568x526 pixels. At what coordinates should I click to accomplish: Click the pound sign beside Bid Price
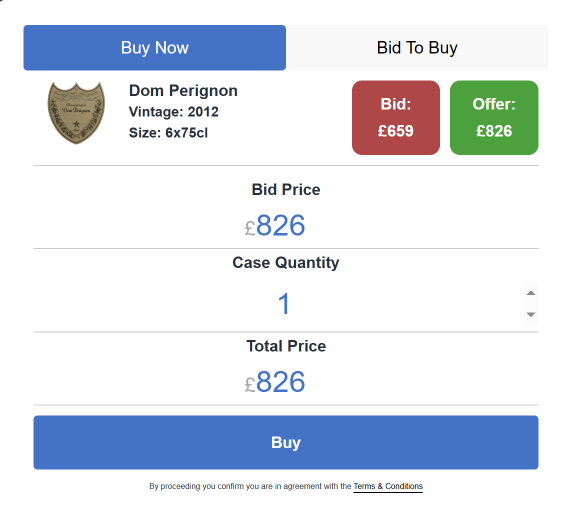coord(250,228)
